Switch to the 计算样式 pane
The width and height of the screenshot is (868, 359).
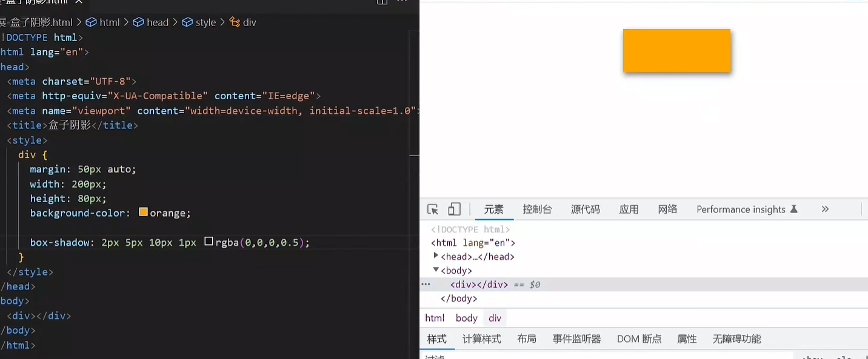[481, 339]
